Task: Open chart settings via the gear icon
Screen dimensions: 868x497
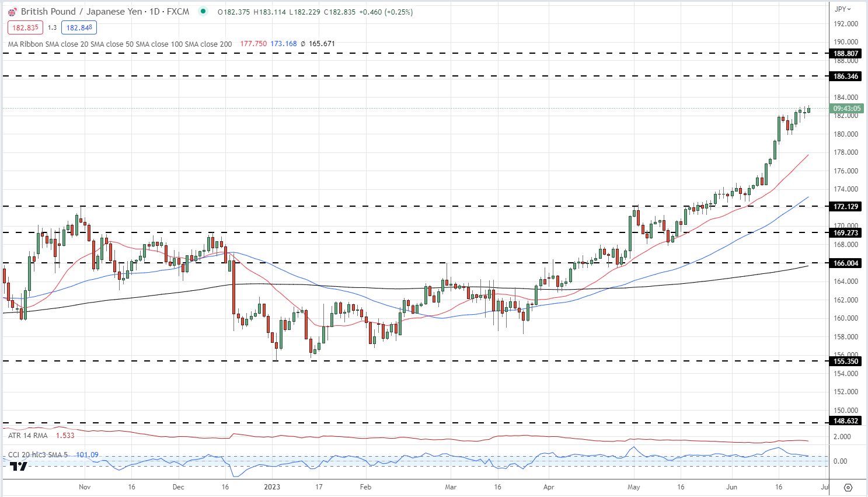Action: click(848, 487)
